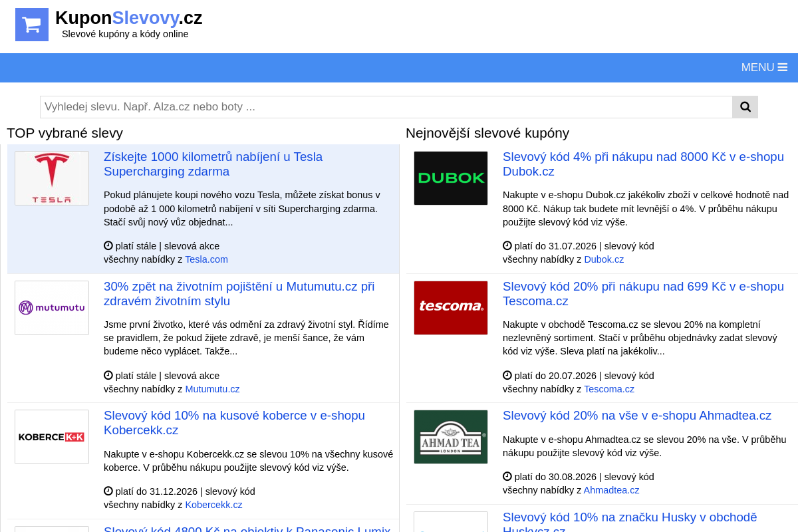Click the Mutumutu logo thumbnail
Image resolution: width=798 pixels, height=532 pixels.
click(52, 308)
